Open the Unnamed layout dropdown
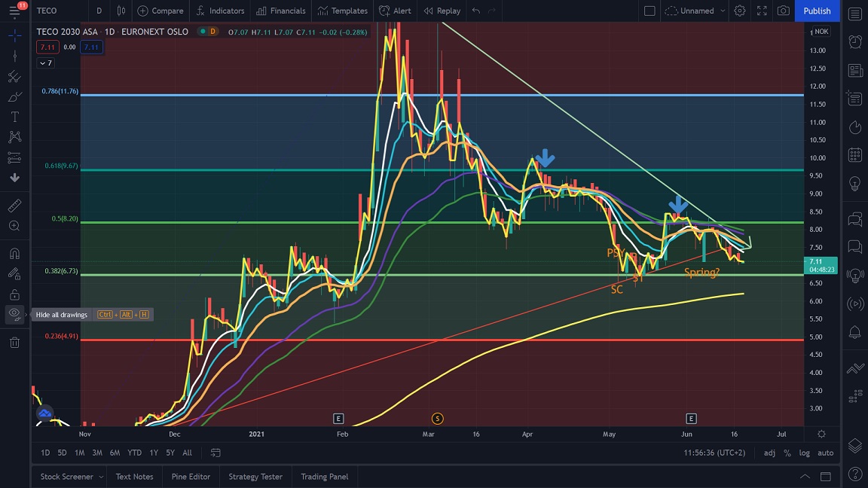 [x=695, y=11]
